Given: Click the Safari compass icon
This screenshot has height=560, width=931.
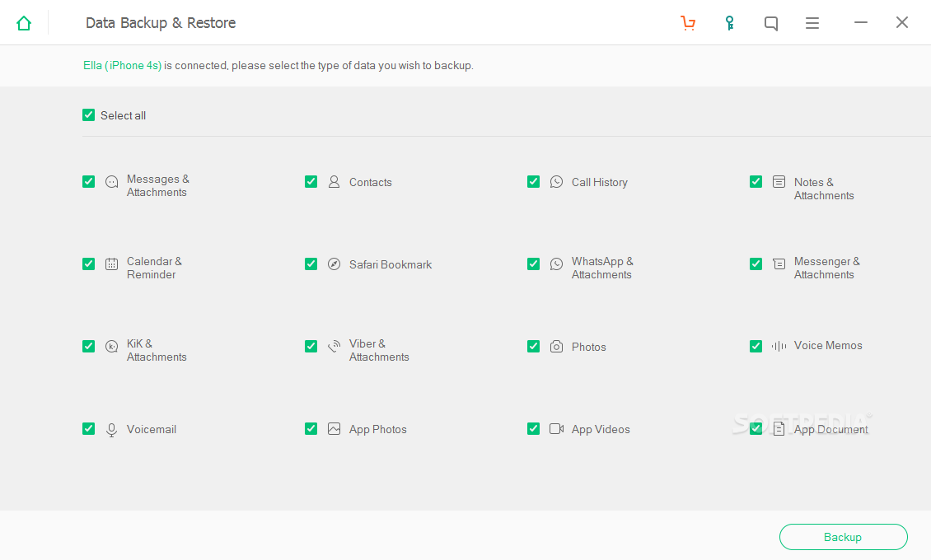Looking at the screenshot, I should point(335,264).
